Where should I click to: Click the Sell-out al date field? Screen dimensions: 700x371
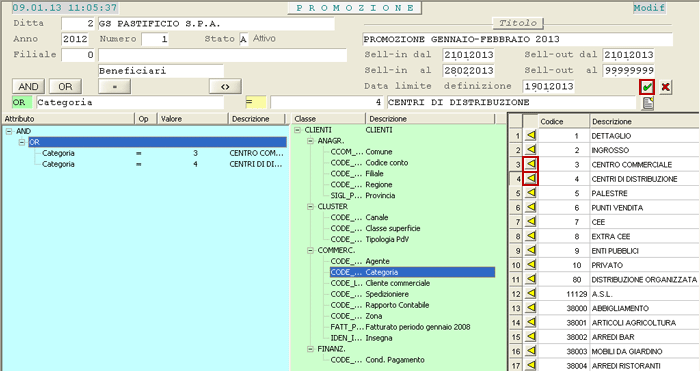tap(629, 71)
